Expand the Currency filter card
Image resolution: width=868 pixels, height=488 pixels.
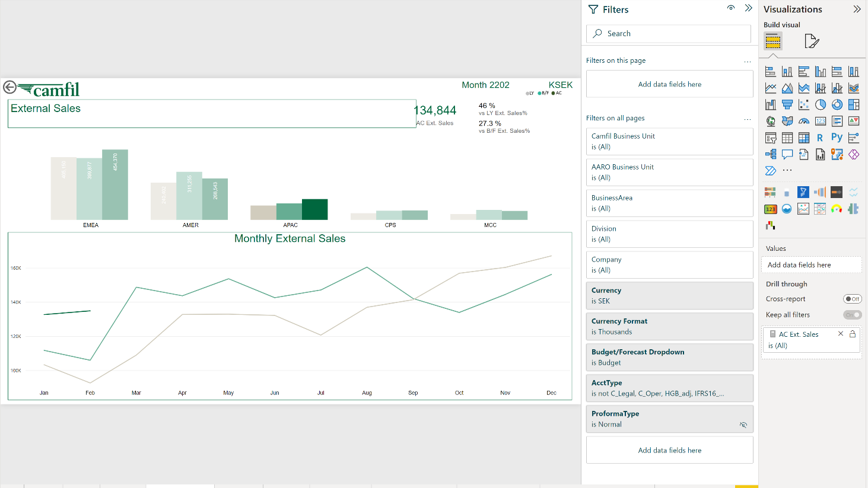(670, 296)
